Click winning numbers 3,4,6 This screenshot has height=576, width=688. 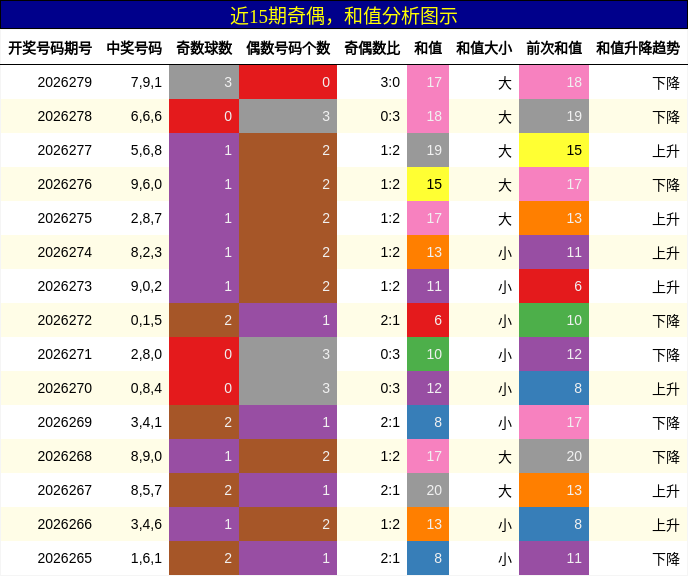coord(146,524)
